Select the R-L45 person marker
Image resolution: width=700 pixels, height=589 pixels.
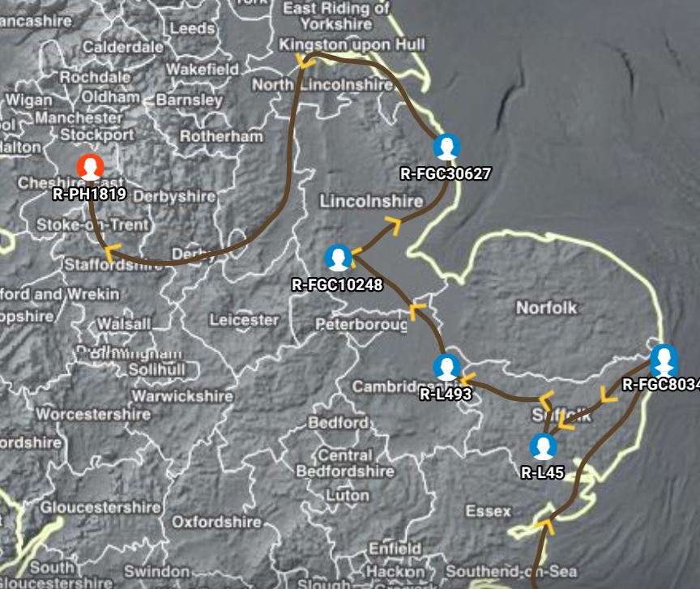pyautogui.click(x=544, y=446)
